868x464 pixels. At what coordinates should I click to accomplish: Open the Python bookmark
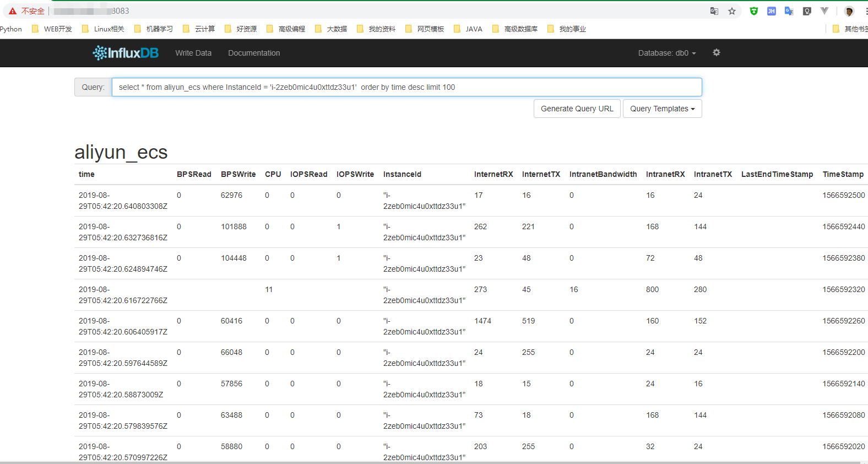tap(11, 29)
